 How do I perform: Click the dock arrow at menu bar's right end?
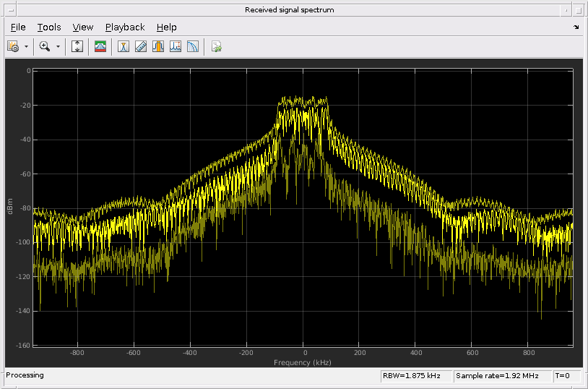[x=576, y=27]
